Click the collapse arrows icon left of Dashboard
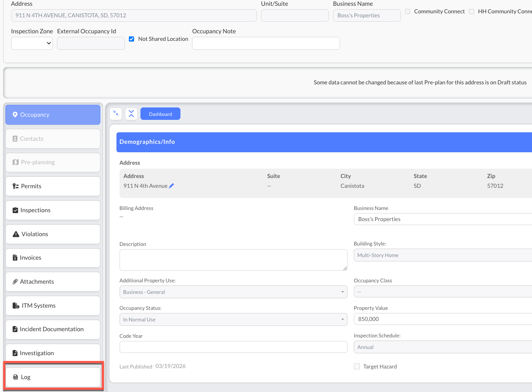The image size is (532, 392). pyautogui.click(x=116, y=114)
